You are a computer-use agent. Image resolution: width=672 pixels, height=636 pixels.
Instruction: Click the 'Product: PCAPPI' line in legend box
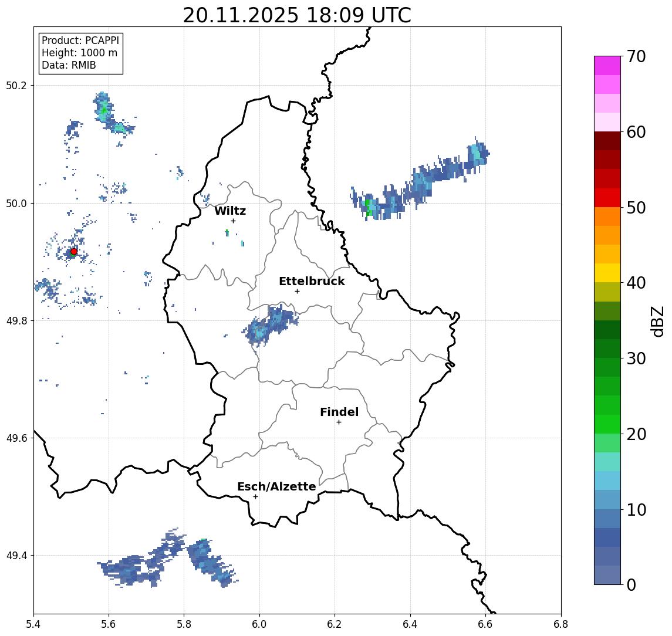80,40
